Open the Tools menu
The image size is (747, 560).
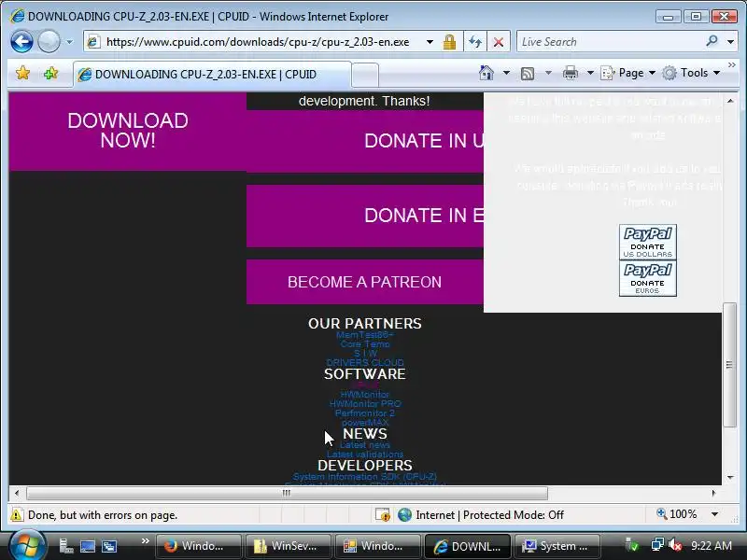[x=691, y=73]
